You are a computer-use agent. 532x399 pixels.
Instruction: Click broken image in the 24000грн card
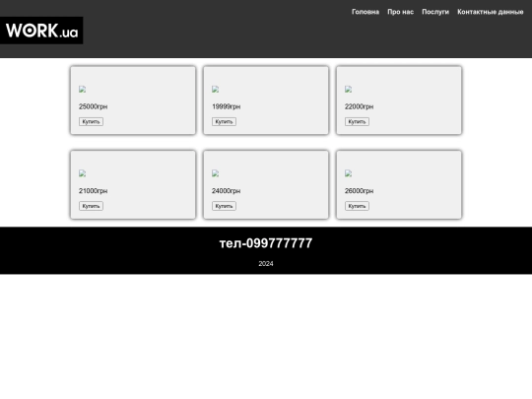(216, 173)
